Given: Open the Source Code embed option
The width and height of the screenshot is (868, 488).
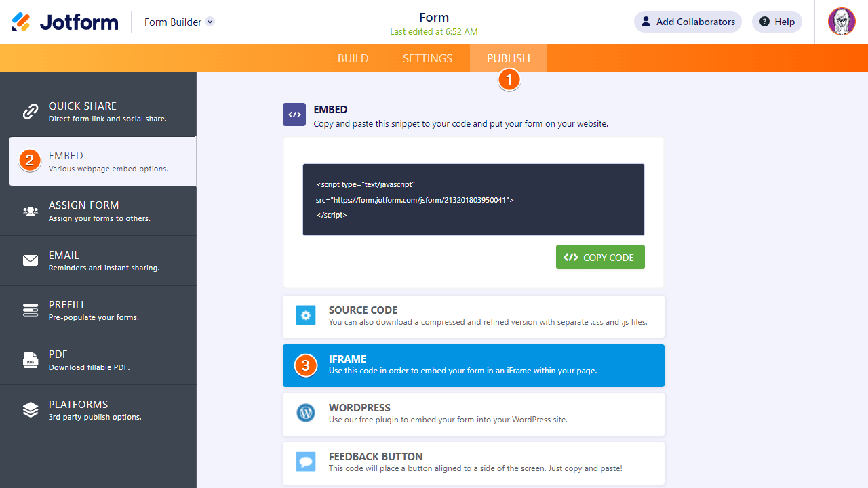Looking at the screenshot, I should point(473,316).
